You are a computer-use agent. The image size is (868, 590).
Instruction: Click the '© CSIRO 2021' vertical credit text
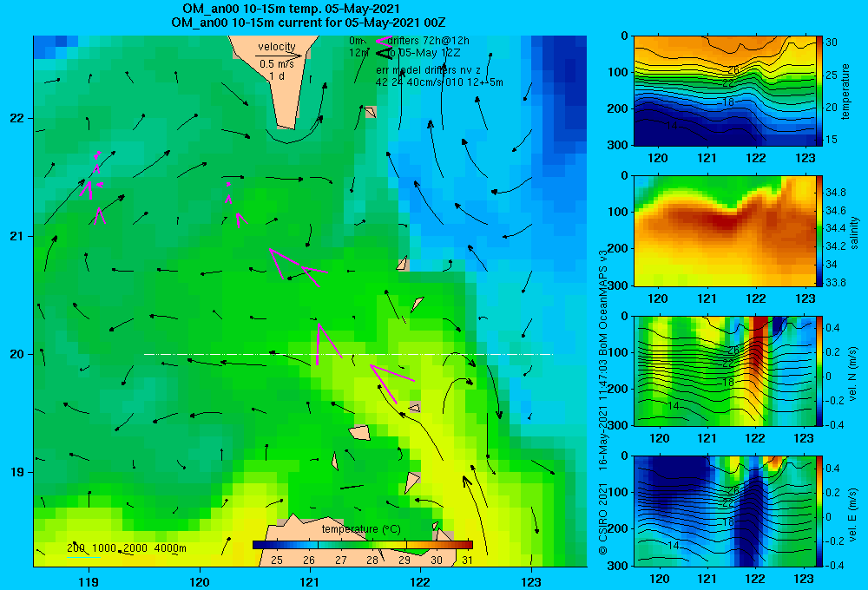point(603,519)
